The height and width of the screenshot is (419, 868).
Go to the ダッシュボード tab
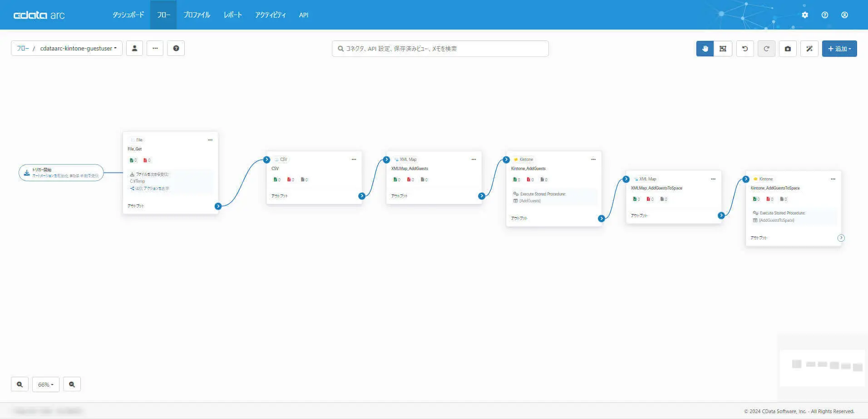coord(128,15)
